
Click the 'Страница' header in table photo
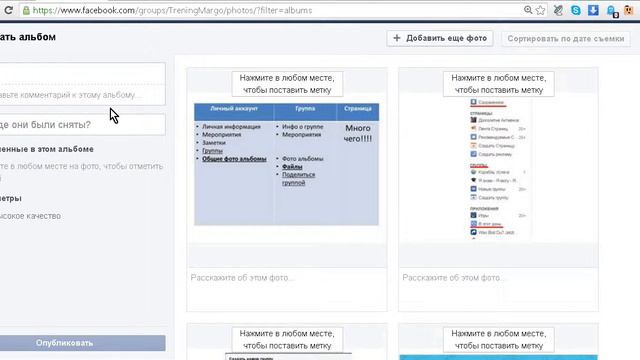[358, 109]
